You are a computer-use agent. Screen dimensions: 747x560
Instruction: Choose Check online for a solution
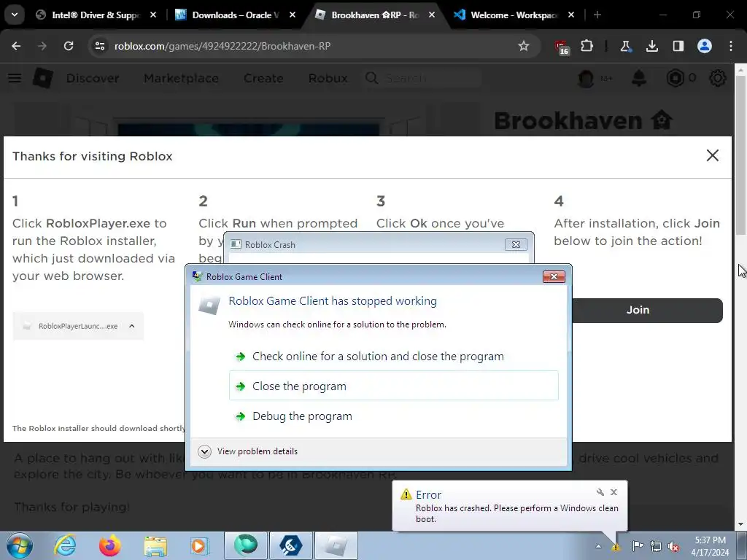point(393,356)
